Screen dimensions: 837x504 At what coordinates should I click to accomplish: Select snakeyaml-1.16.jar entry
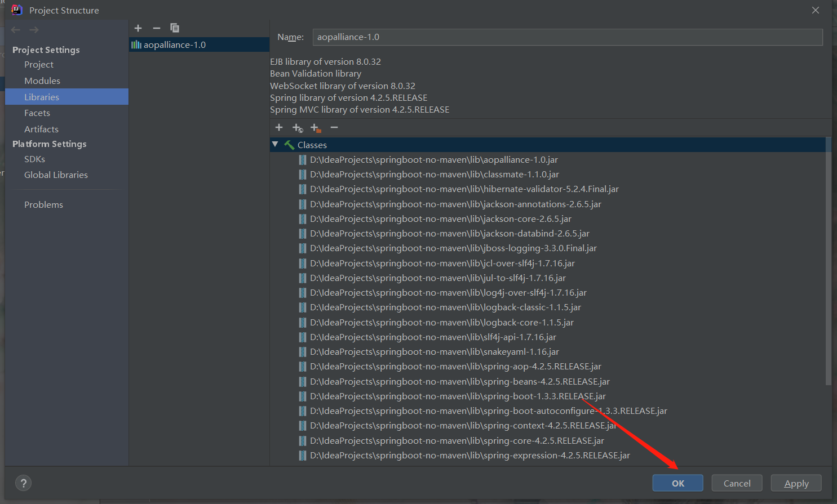tap(435, 352)
